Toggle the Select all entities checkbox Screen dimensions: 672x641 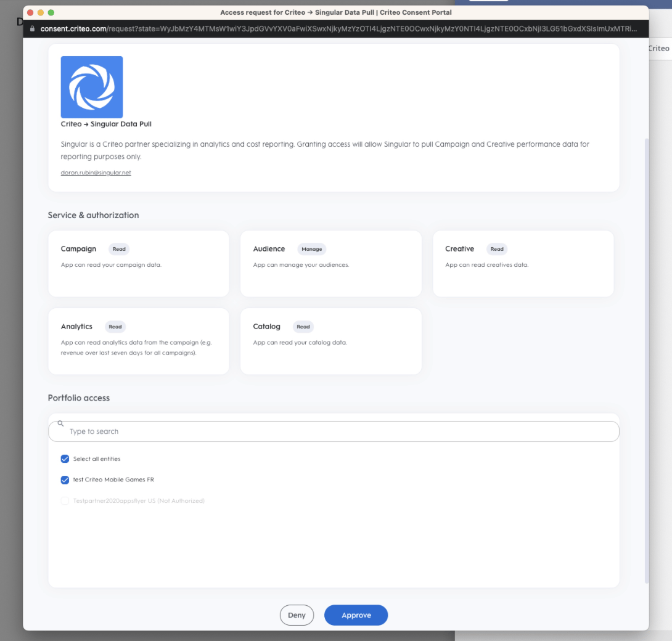click(65, 459)
